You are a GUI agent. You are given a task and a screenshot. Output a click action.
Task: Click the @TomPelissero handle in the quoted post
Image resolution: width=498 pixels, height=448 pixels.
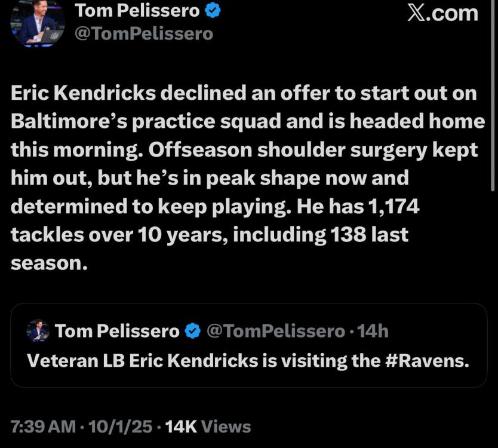pyautogui.click(x=275, y=331)
